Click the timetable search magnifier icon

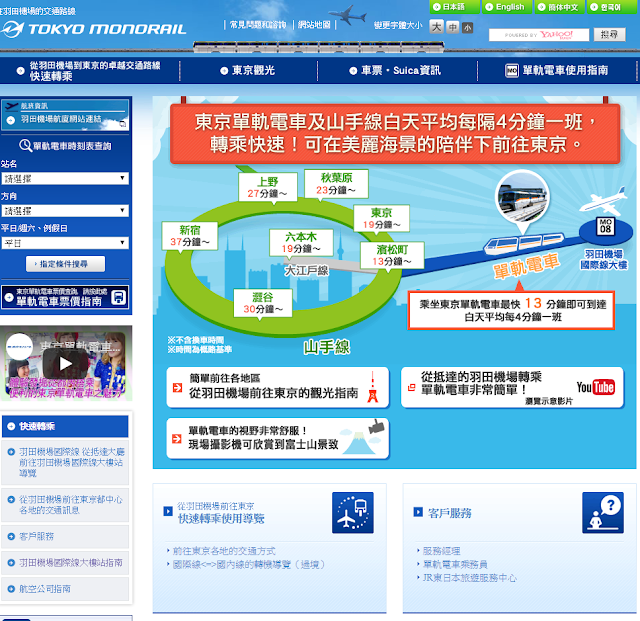[x=25, y=145]
